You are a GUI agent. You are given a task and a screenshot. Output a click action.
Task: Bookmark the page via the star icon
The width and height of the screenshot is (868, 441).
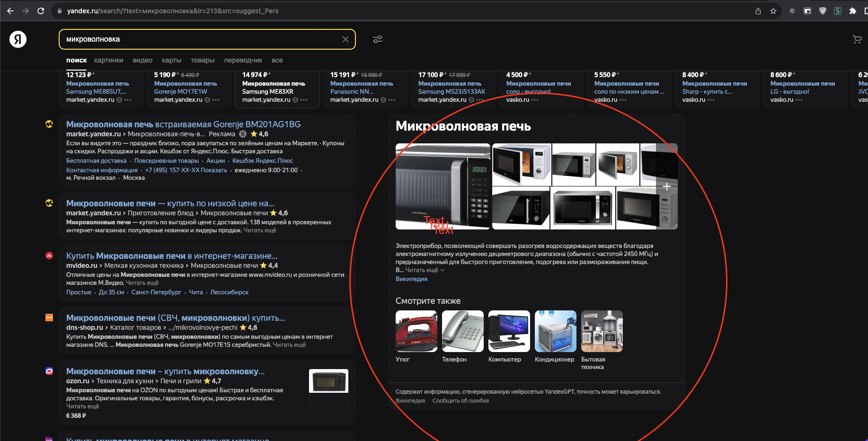[x=773, y=10]
